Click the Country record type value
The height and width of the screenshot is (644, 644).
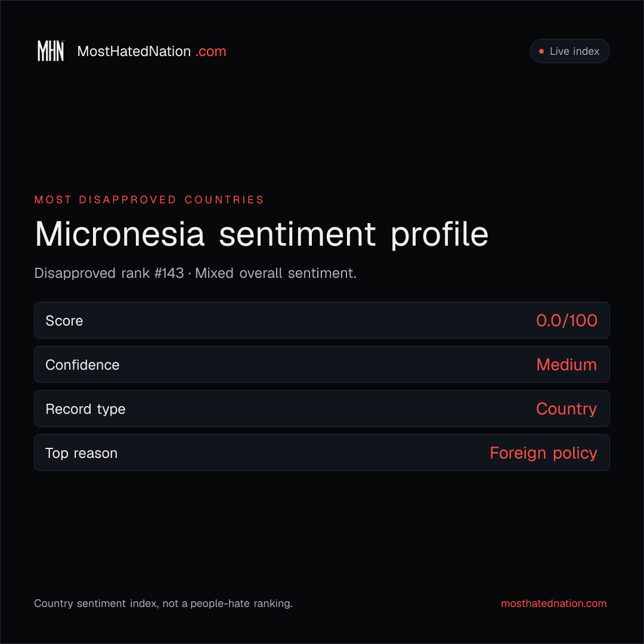tap(566, 408)
